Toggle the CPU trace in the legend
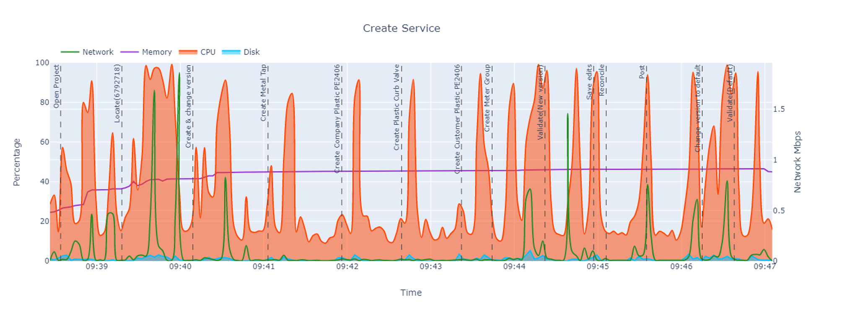This screenshot has height=311, width=868. tap(197, 52)
